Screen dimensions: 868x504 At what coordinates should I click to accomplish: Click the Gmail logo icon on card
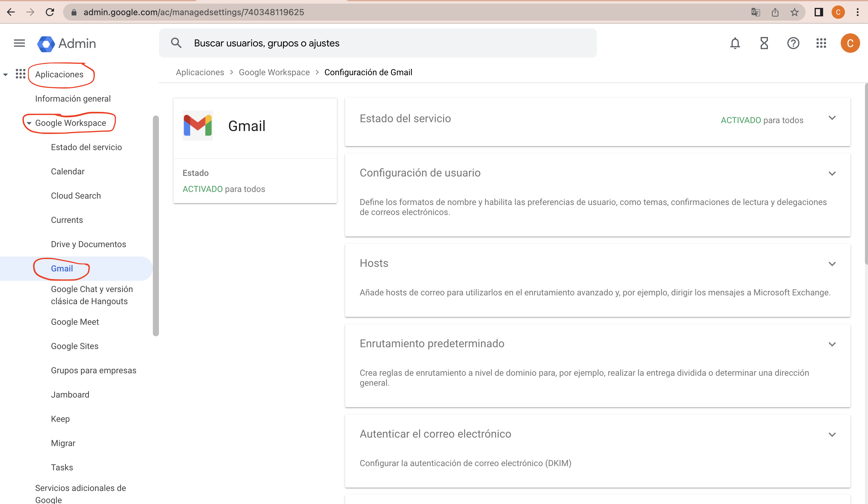(x=198, y=126)
